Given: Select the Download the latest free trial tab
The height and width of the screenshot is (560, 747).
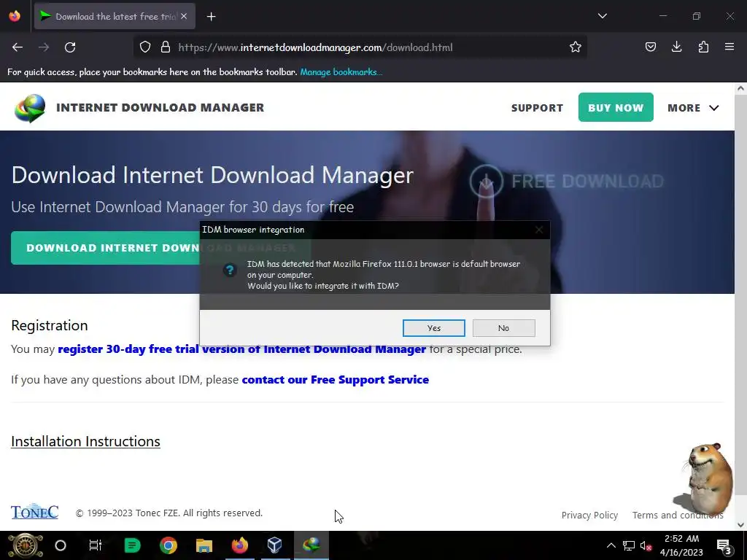Looking at the screenshot, I should 115,16.
